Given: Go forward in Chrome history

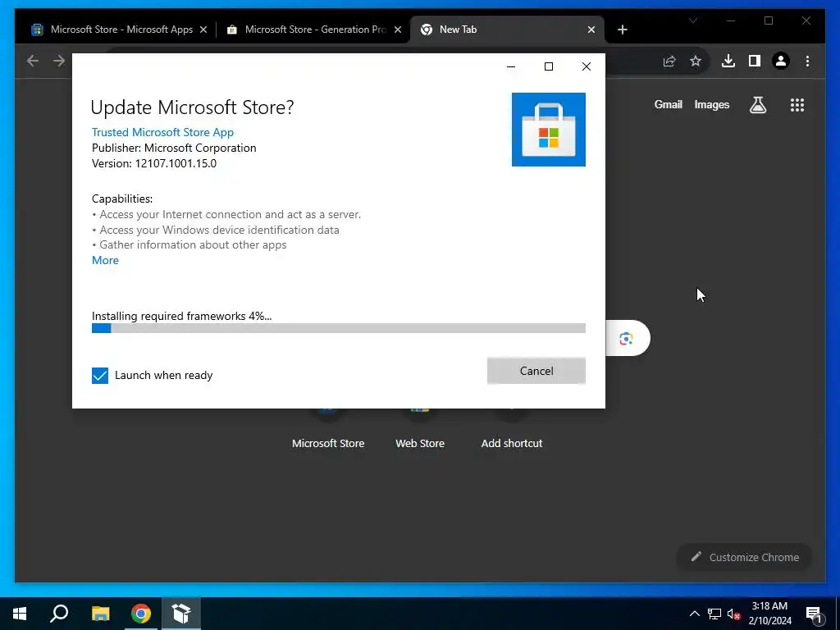Looking at the screenshot, I should click(59, 61).
